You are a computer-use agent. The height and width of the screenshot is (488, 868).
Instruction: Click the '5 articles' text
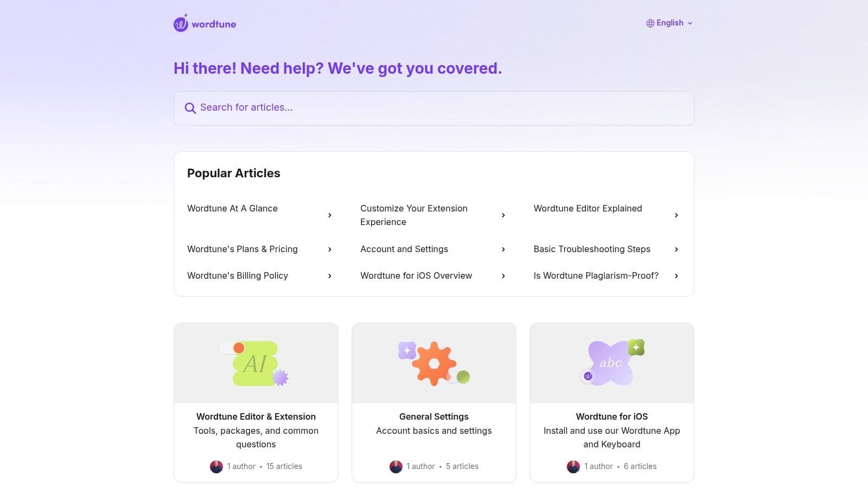point(462,466)
